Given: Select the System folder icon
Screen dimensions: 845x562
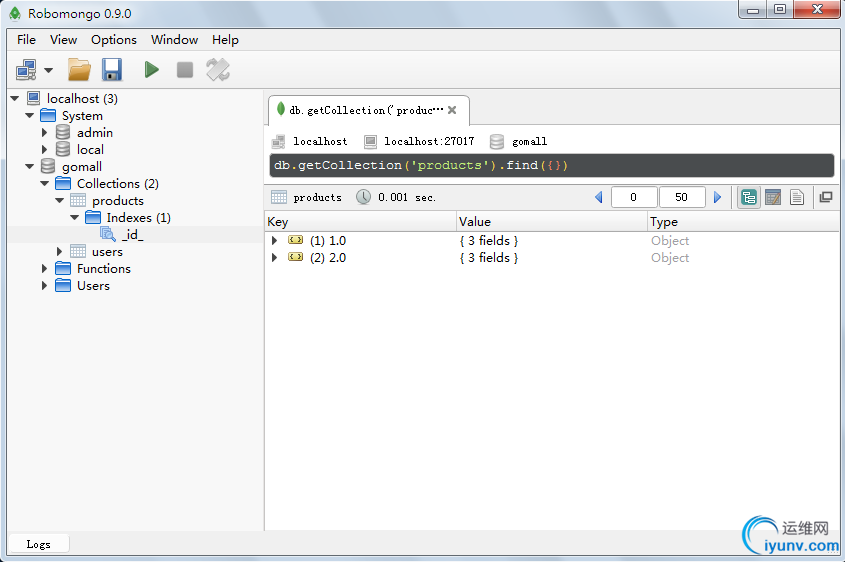Looking at the screenshot, I should click(48, 115).
